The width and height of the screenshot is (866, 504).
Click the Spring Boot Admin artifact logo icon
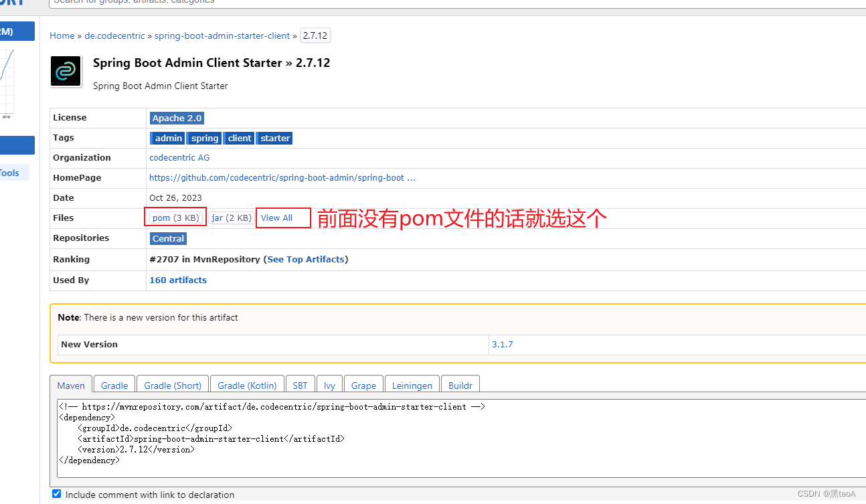[66, 72]
